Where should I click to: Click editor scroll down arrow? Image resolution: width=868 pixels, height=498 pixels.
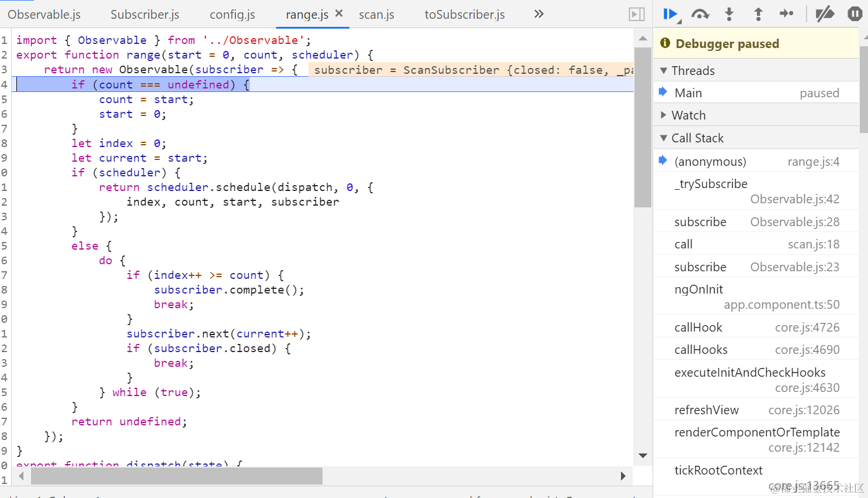(643, 455)
